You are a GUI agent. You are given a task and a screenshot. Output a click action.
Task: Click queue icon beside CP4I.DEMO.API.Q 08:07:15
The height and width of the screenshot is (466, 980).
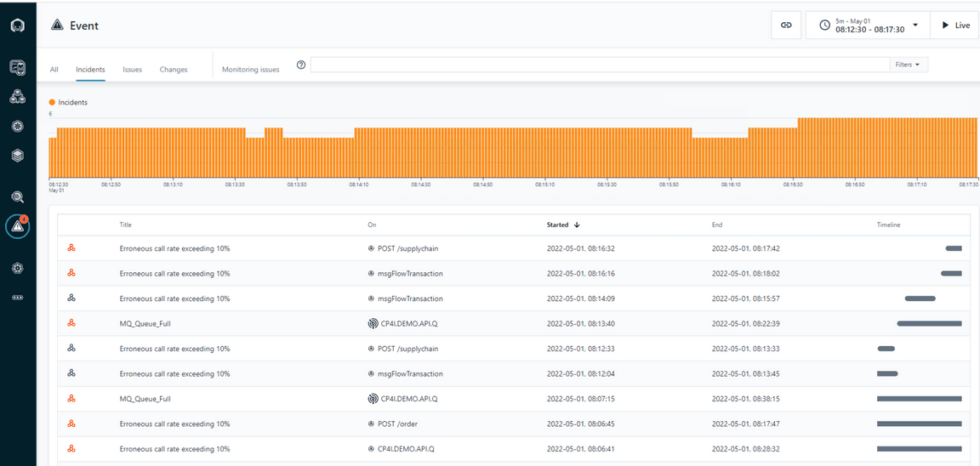[x=372, y=399]
